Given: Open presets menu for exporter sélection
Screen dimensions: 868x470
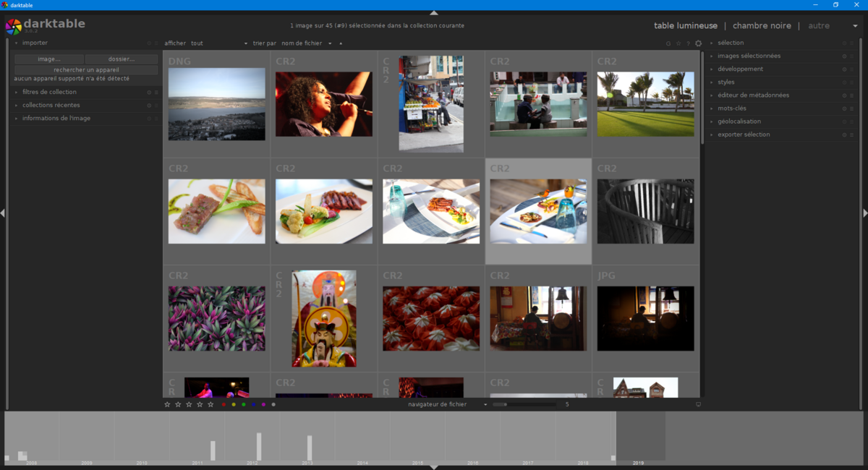Looking at the screenshot, I should pos(851,134).
